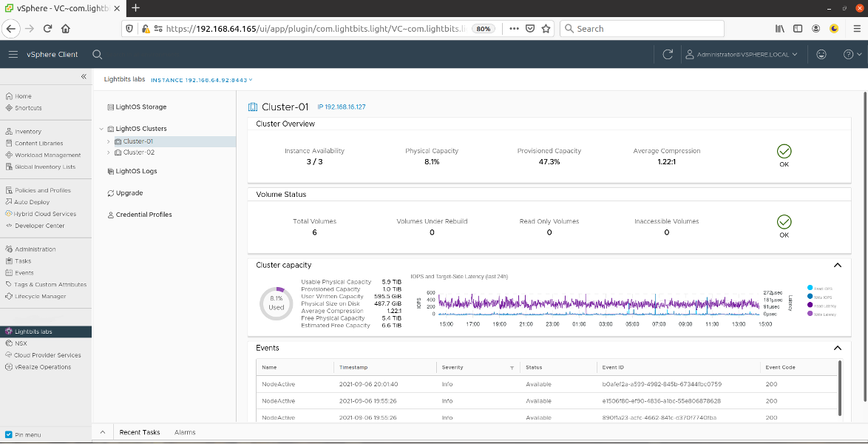868x444 pixels.
Task: Open LightOS Logs in the sidebar
Action: click(136, 171)
